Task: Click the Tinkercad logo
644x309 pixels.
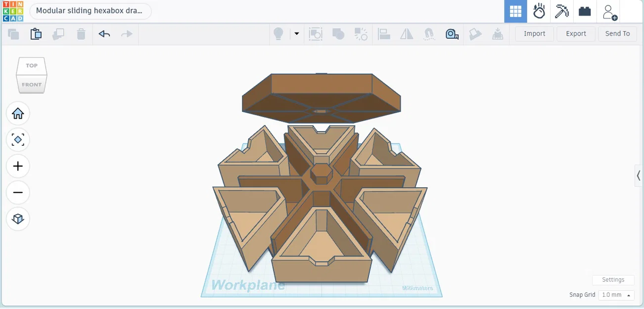Action: click(x=13, y=11)
